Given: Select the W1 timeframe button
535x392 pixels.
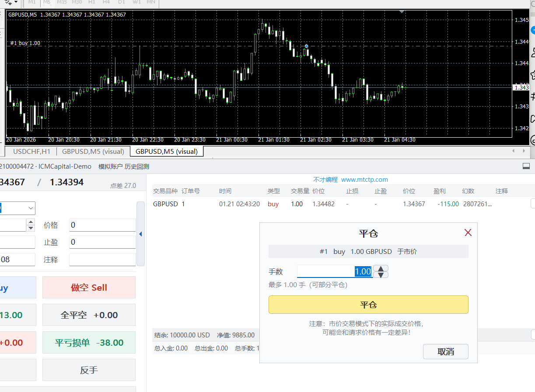Looking at the screenshot, I should 136,2.
